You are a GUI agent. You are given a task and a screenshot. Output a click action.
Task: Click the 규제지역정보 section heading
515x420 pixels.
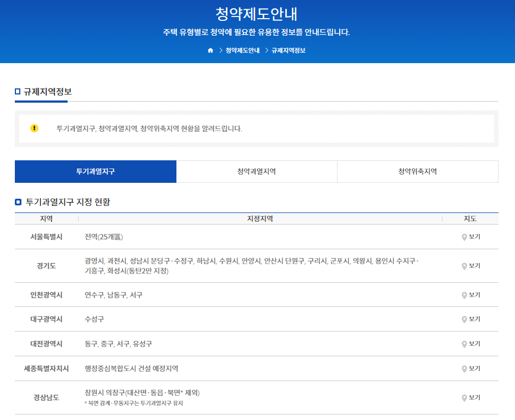click(48, 92)
